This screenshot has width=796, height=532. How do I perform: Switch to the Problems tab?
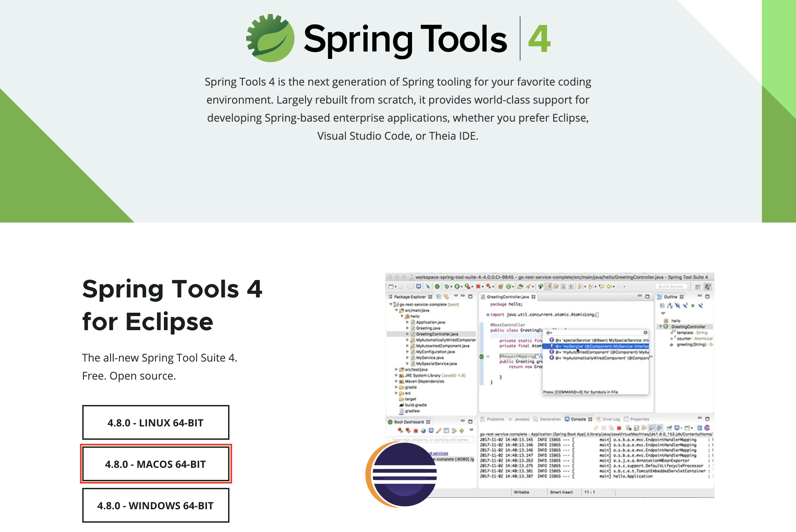(x=495, y=419)
